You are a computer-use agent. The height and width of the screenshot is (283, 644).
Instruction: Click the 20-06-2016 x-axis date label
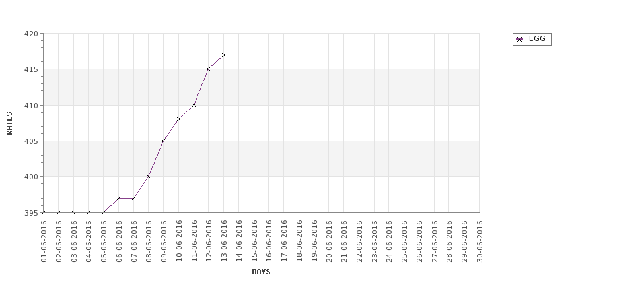coord(329,241)
